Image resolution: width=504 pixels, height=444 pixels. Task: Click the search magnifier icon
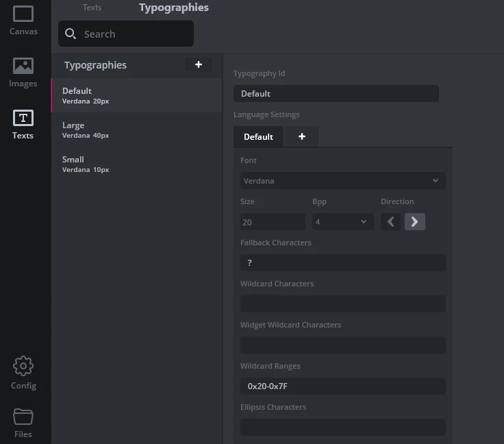pyautogui.click(x=71, y=34)
